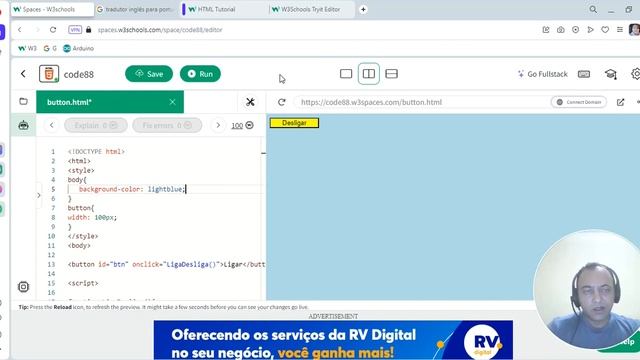Click the 100 credits counter
Viewport: 640px width, 360px height.
[x=242, y=125]
